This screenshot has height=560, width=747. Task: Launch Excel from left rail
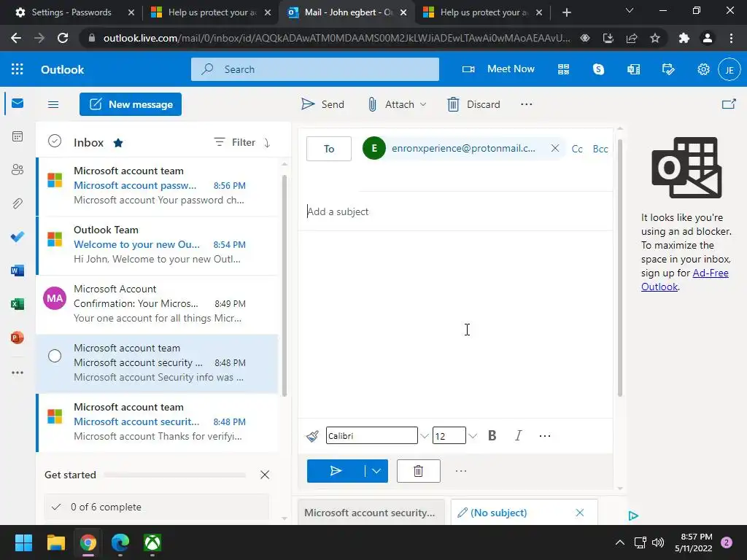[x=18, y=304]
